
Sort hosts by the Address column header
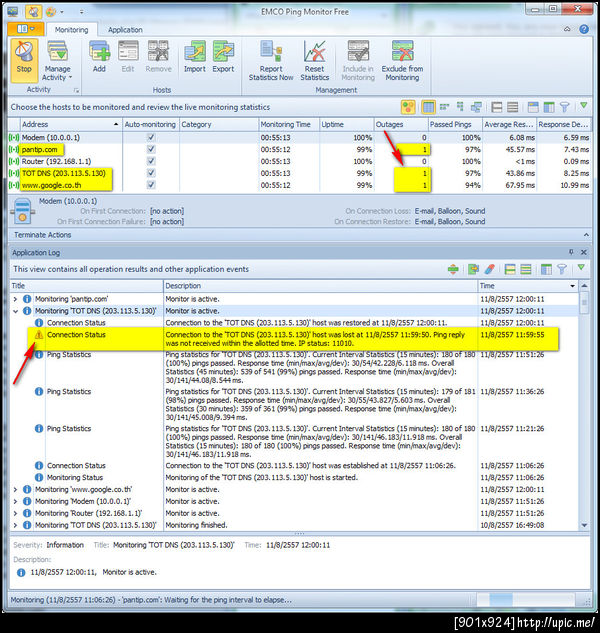pos(71,124)
